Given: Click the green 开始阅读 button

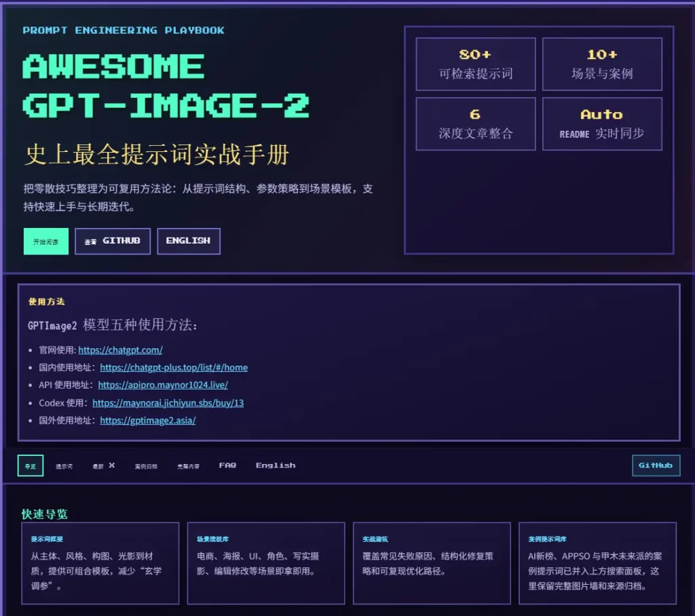Looking at the screenshot, I should (x=46, y=242).
